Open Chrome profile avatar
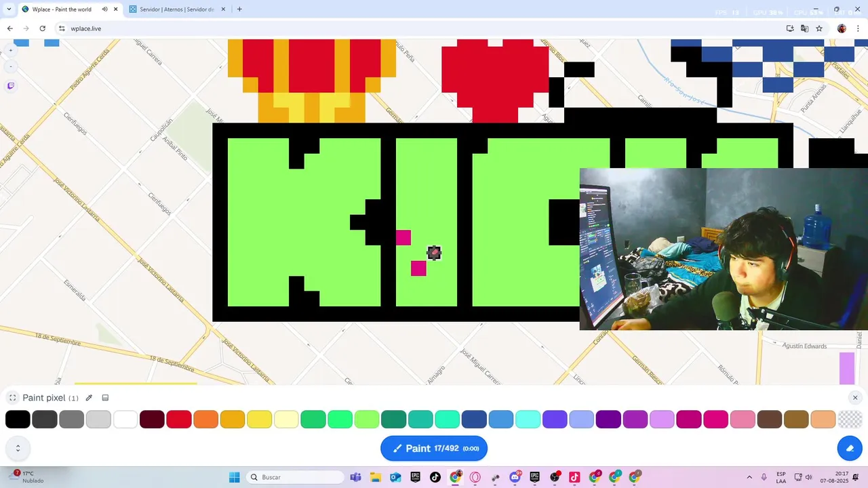 coord(842,28)
